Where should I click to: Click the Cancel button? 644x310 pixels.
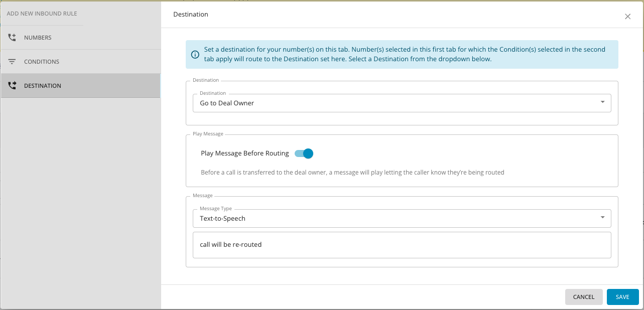584,297
